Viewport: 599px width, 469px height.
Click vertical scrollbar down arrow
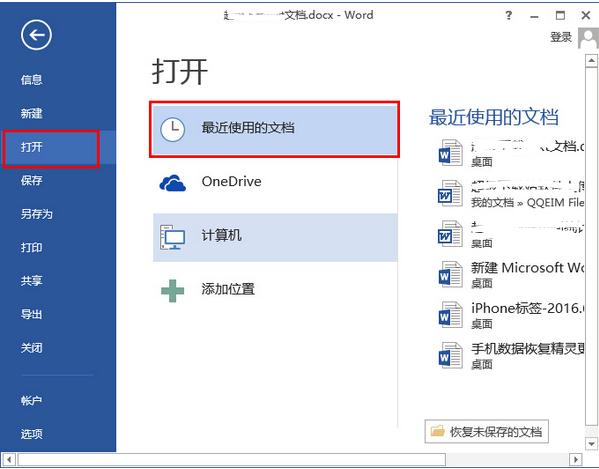[x=591, y=443]
